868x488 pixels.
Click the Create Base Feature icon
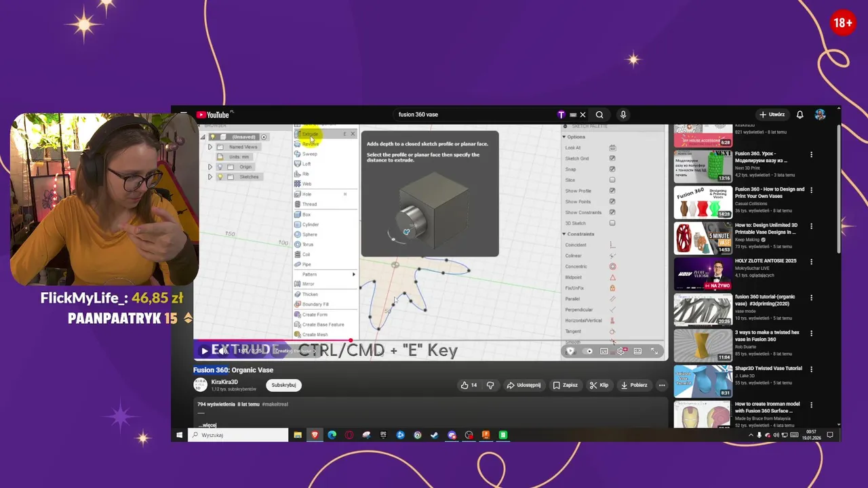point(297,325)
